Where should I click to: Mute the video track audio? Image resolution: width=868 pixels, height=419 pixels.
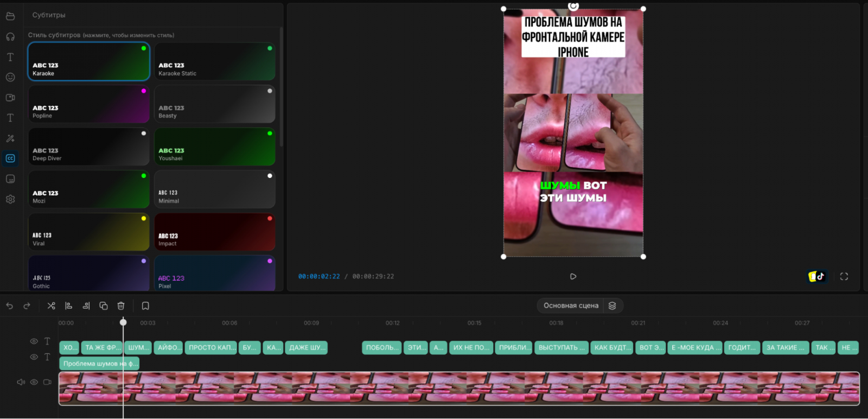tap(21, 382)
